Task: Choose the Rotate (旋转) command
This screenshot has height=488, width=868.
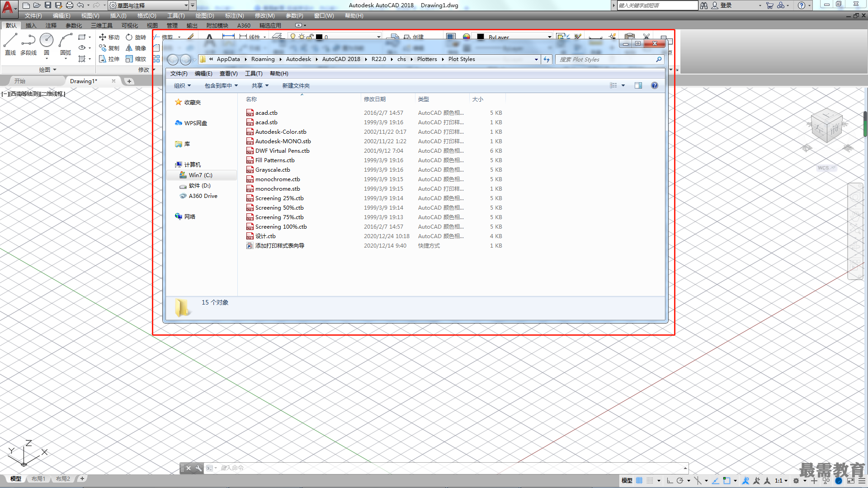Action: (136, 37)
